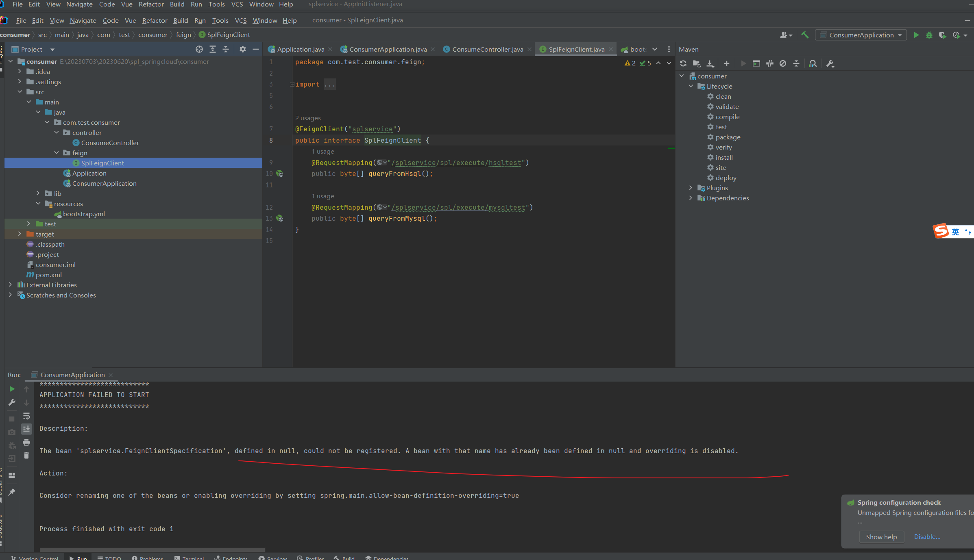Click the Rerun ConsumerApplication green arrow in Run panel
974x560 pixels.
click(12, 389)
